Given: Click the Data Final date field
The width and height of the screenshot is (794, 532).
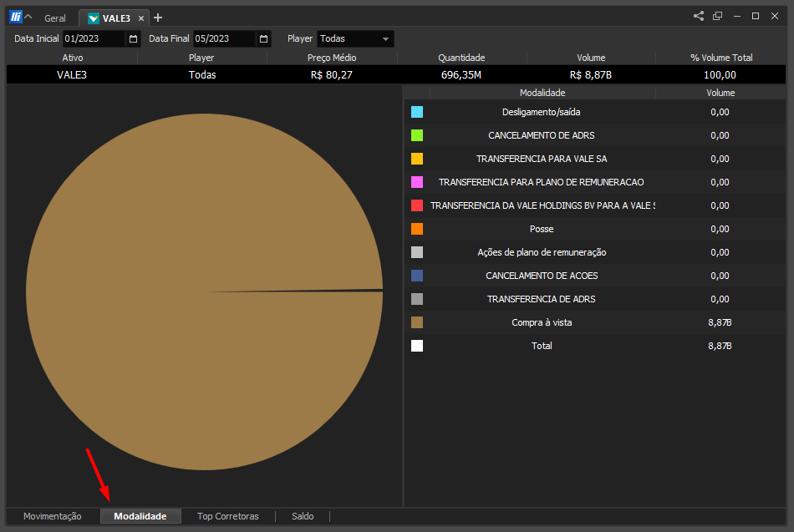Looking at the screenshot, I should [224, 38].
